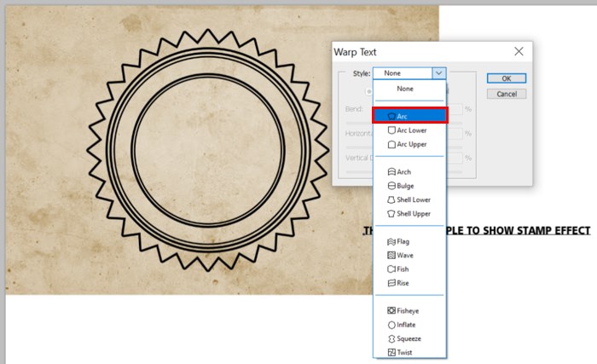Viewport: 597px width, 364px height.
Task: Select the Fisheye warp icon
Action: click(391, 310)
